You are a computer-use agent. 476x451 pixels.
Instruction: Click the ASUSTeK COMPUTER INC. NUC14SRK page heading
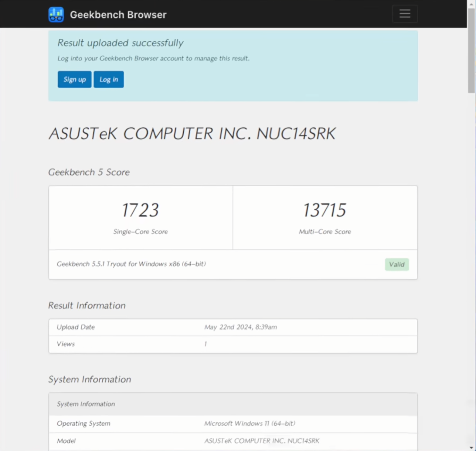coord(192,134)
